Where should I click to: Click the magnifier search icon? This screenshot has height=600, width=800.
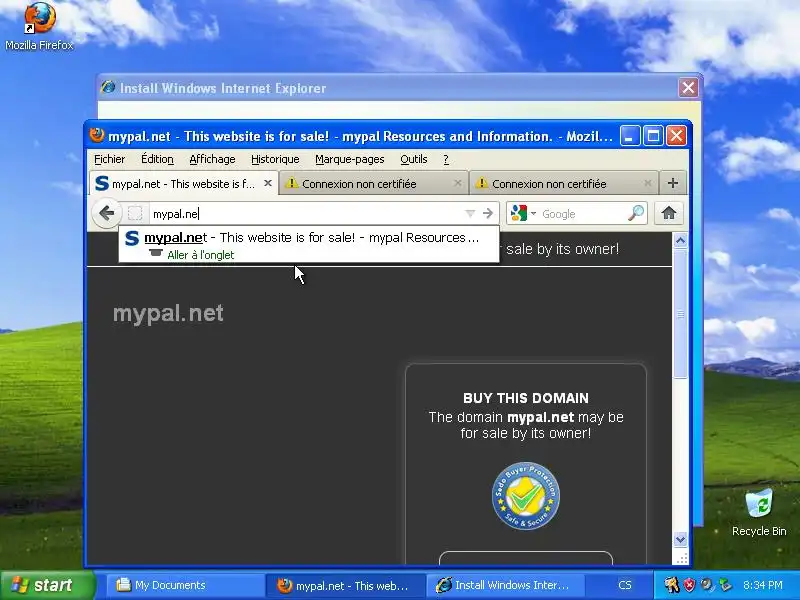tap(636, 213)
